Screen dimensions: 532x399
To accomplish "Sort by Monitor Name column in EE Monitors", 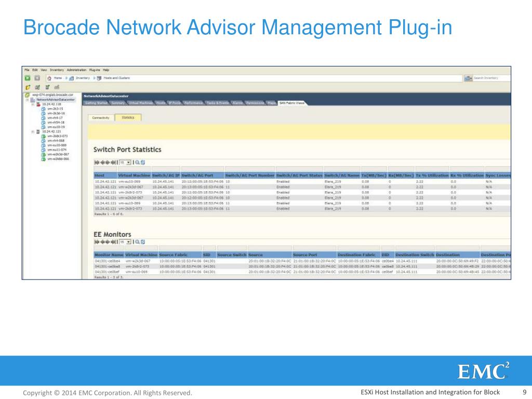I will pyautogui.click(x=109, y=255).
